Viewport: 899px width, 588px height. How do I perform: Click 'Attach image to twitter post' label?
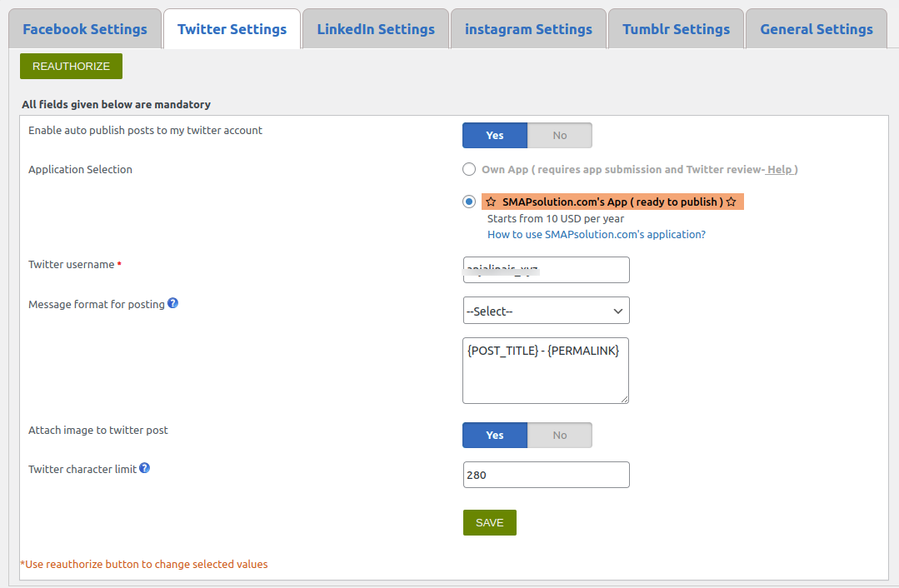click(x=98, y=431)
